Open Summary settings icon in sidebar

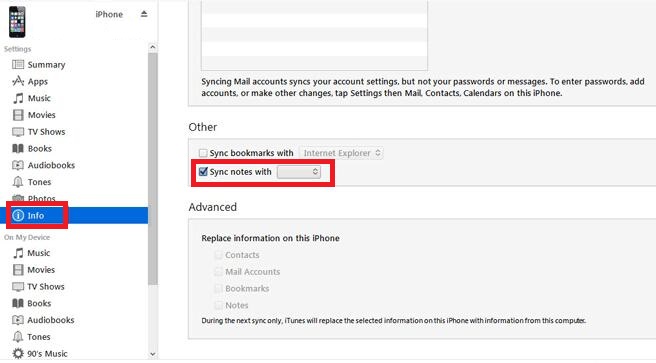tap(18, 64)
